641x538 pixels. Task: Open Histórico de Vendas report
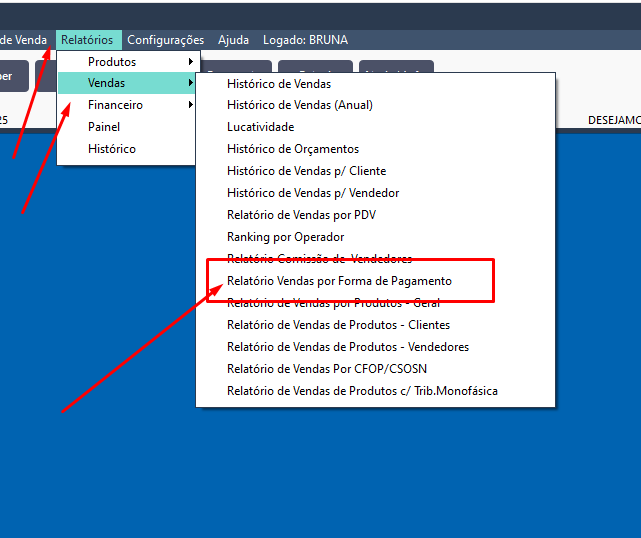click(x=375, y=84)
